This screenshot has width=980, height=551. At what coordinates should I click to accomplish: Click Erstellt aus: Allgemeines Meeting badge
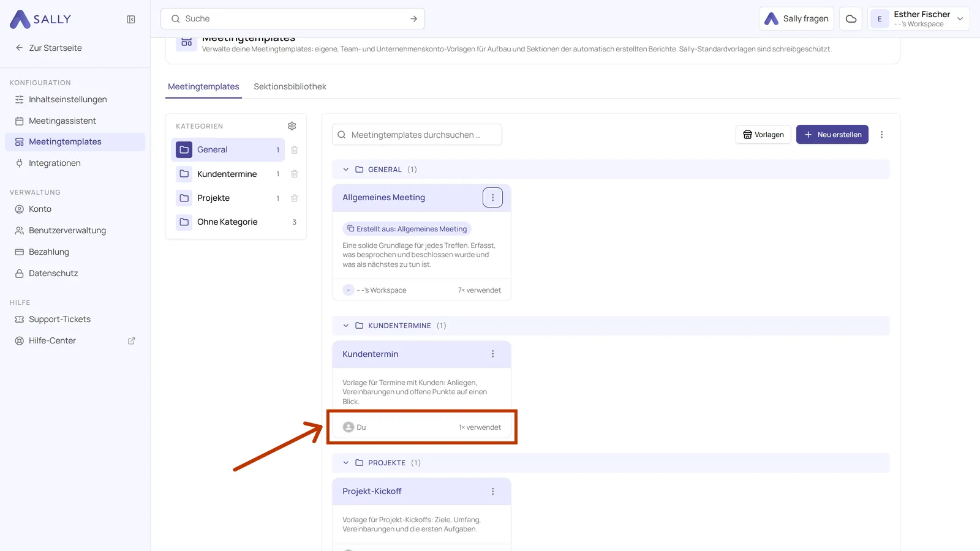click(x=407, y=229)
